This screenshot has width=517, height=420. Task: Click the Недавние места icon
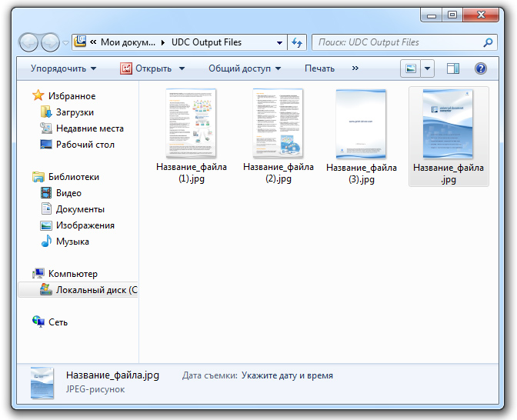(46, 128)
